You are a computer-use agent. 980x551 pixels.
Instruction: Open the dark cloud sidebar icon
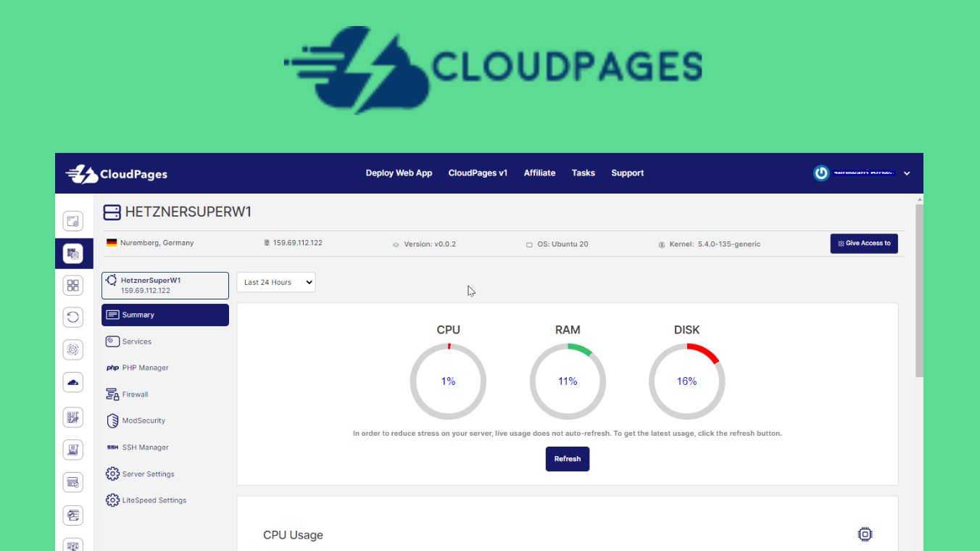[73, 381]
